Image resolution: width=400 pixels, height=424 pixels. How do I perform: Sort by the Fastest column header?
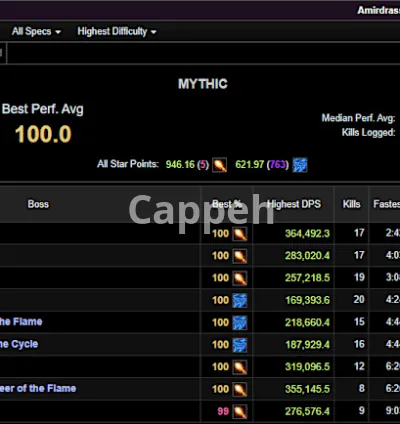tap(387, 204)
